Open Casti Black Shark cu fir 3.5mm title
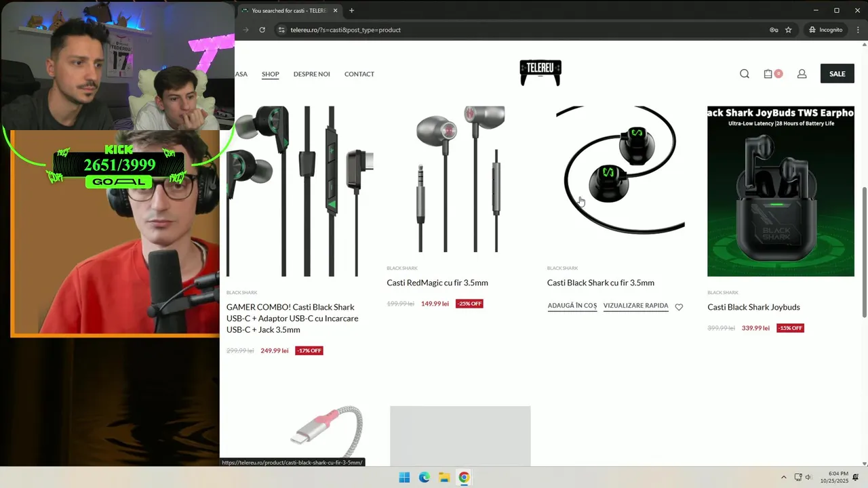This screenshot has width=868, height=488. tap(601, 283)
